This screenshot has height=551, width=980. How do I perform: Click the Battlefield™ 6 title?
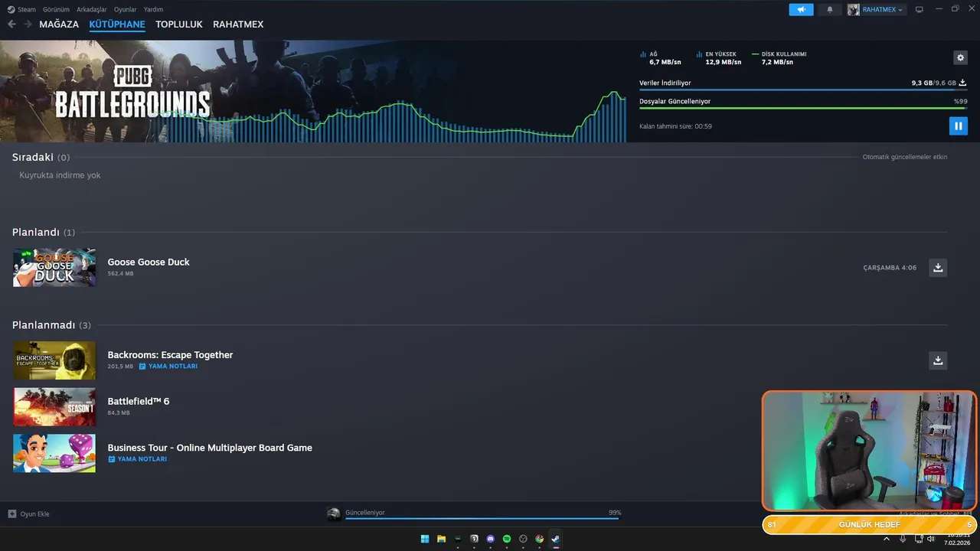139,401
